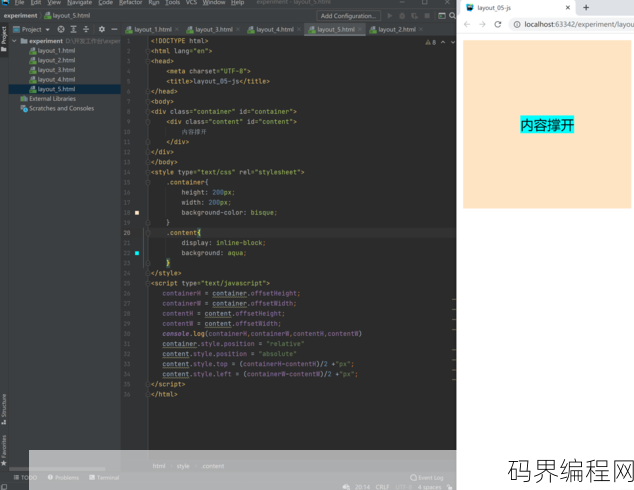Collapse the style block fold marker
Viewport: 634px width, 490px height.
coord(148,172)
